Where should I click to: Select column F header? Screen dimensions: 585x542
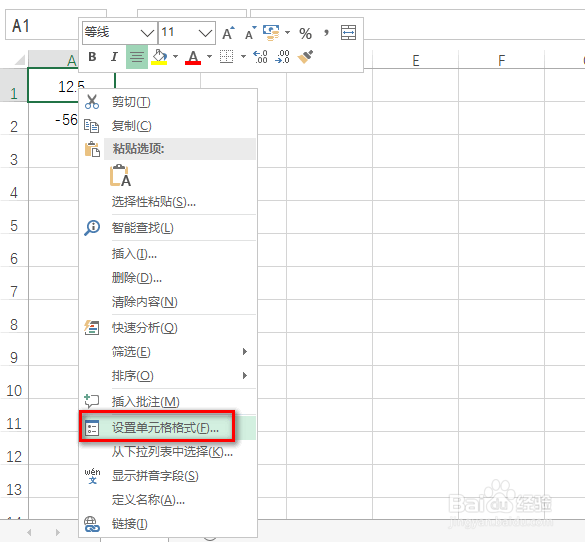(501, 60)
